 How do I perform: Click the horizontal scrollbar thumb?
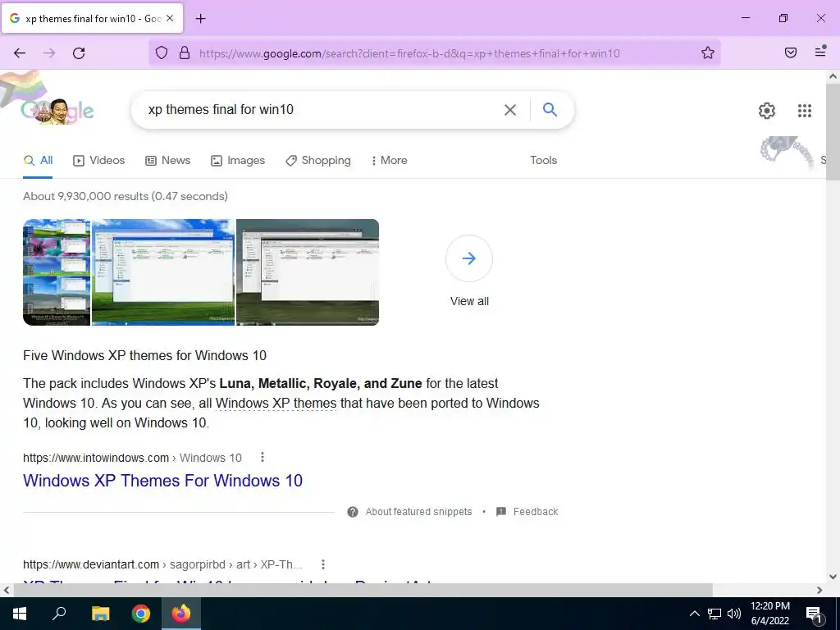tap(363, 591)
